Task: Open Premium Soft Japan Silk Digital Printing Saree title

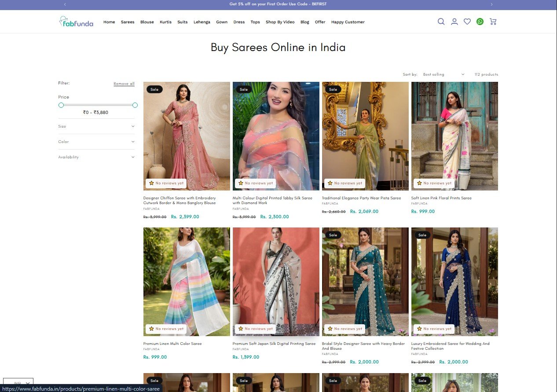Action: 274,344
